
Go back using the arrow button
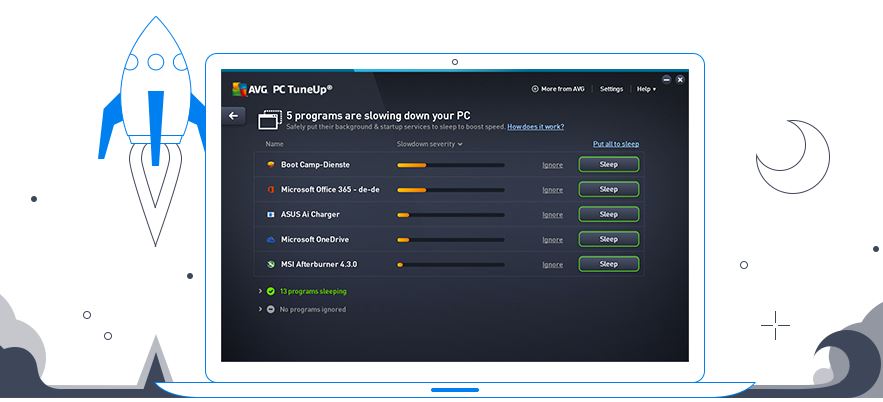coord(233,116)
